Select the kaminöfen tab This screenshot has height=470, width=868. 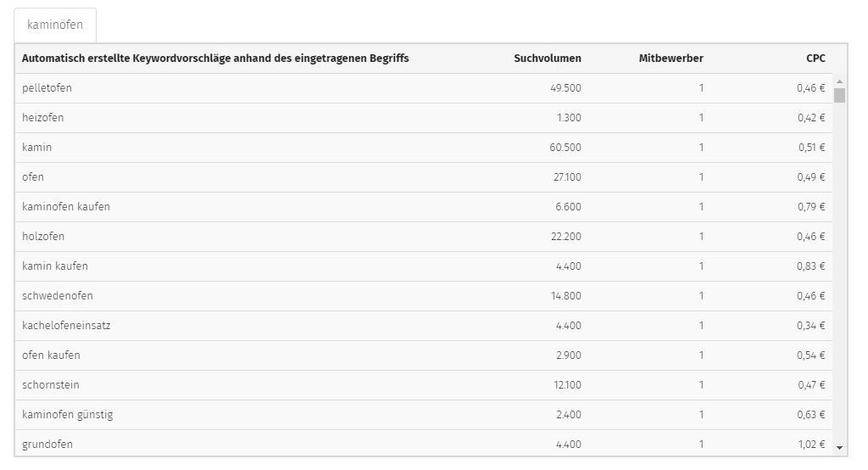pyautogui.click(x=55, y=25)
